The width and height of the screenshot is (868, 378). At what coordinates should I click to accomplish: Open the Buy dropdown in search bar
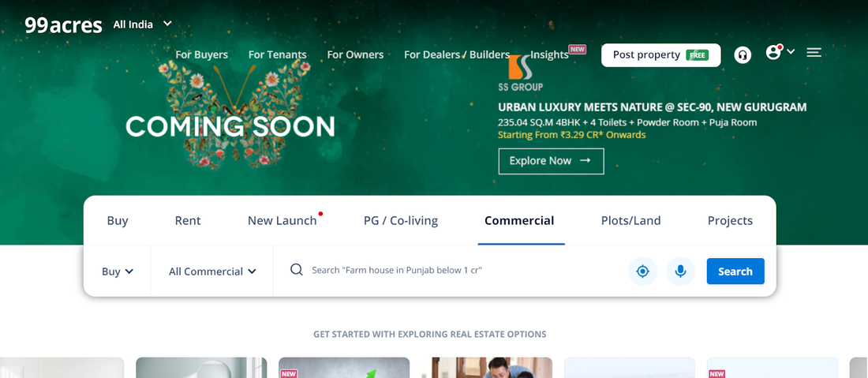tap(118, 271)
